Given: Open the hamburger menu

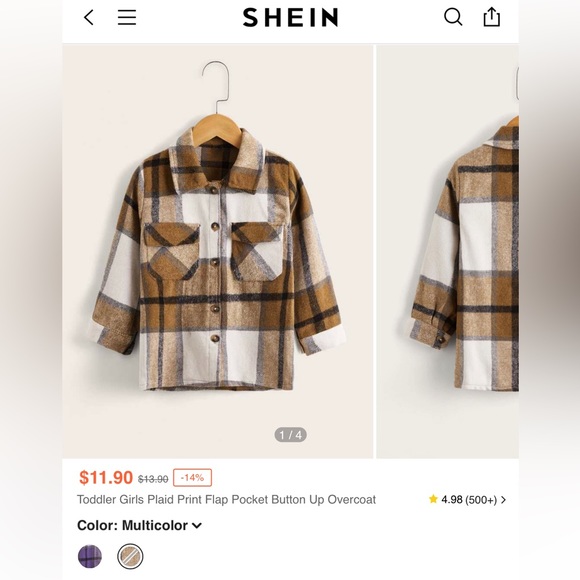Looking at the screenshot, I should [x=127, y=17].
